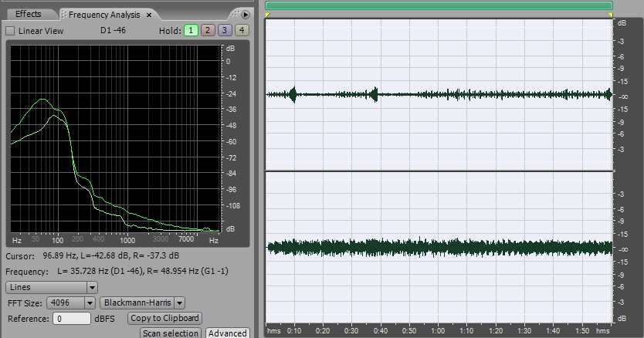Open the Lines display style dropdown
The image size is (644, 338).
pyautogui.click(x=51, y=287)
